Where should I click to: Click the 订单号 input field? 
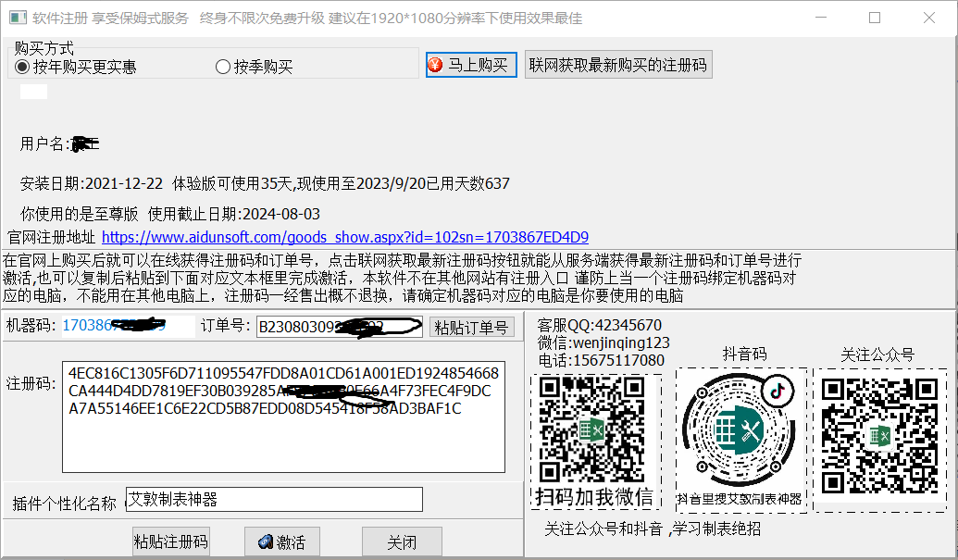[339, 327]
